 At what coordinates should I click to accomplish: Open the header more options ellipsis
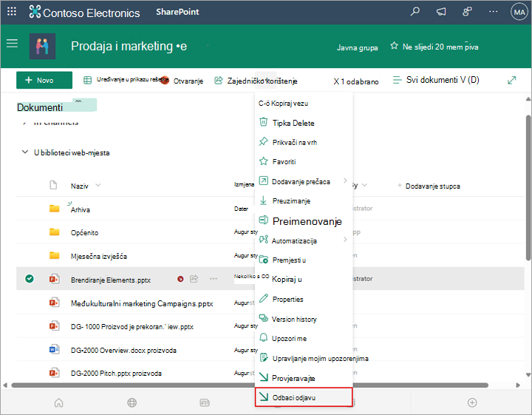(x=493, y=12)
